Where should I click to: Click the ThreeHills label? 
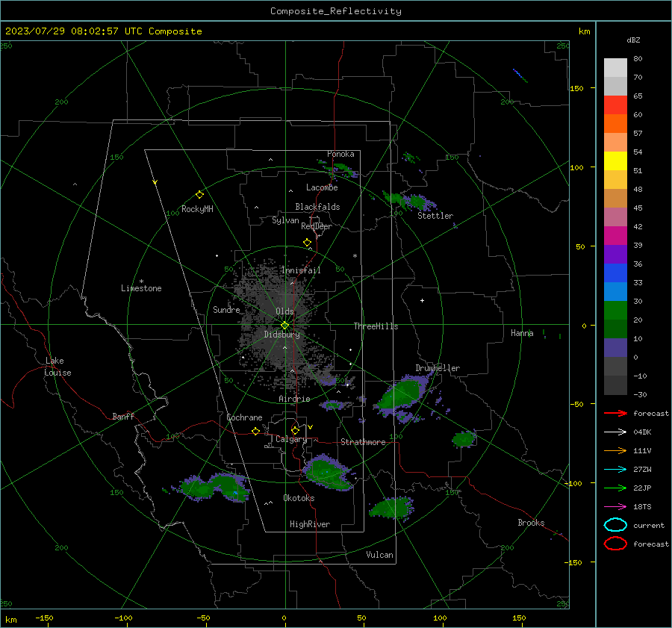(376, 326)
